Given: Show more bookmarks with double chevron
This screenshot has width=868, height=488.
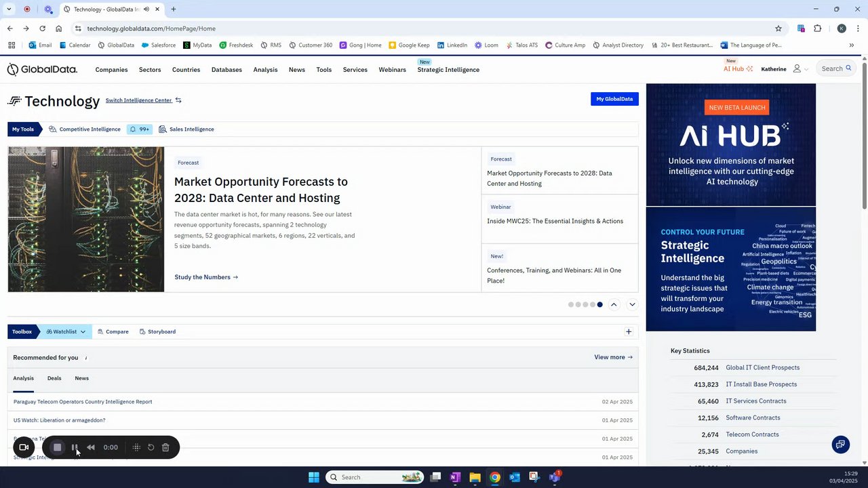Looking at the screenshot, I should point(852,45).
